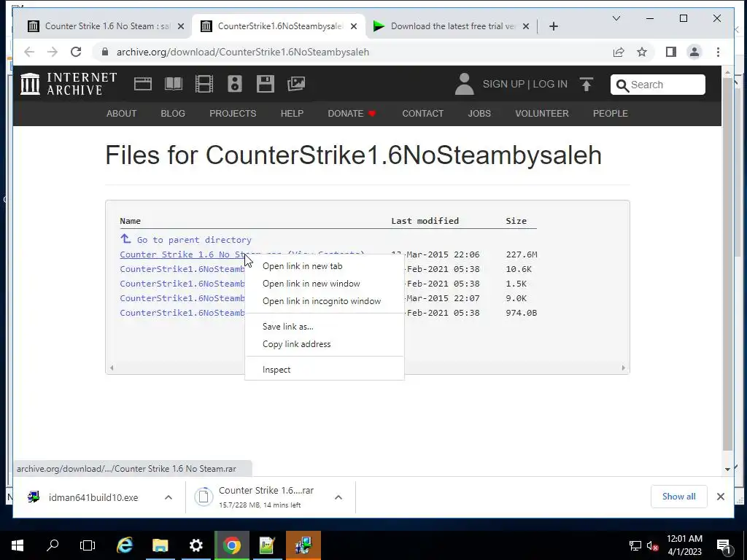Click Go to parent directory
The width and height of the screenshot is (747, 560).
(186, 239)
